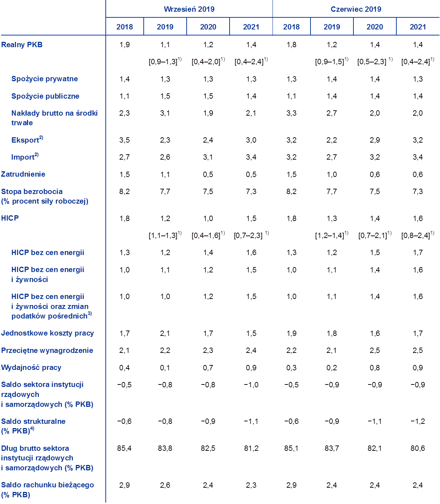Click the "Spożycie publiczne" row label
Screen dimensions: 440x504
(45, 96)
